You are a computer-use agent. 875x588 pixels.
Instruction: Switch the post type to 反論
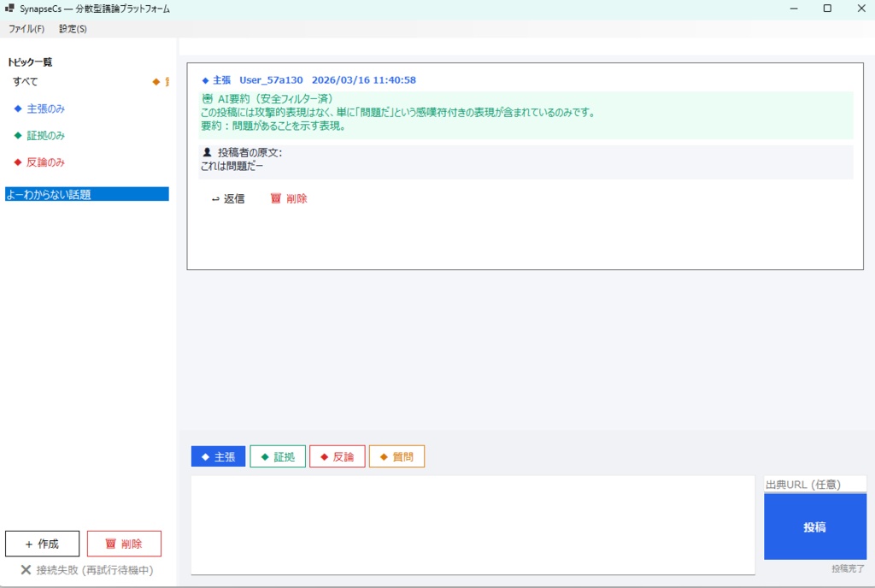(x=338, y=456)
